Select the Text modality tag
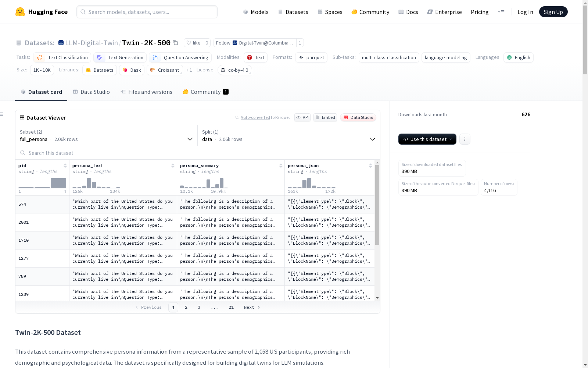This screenshot has width=588, height=368. pos(255,57)
